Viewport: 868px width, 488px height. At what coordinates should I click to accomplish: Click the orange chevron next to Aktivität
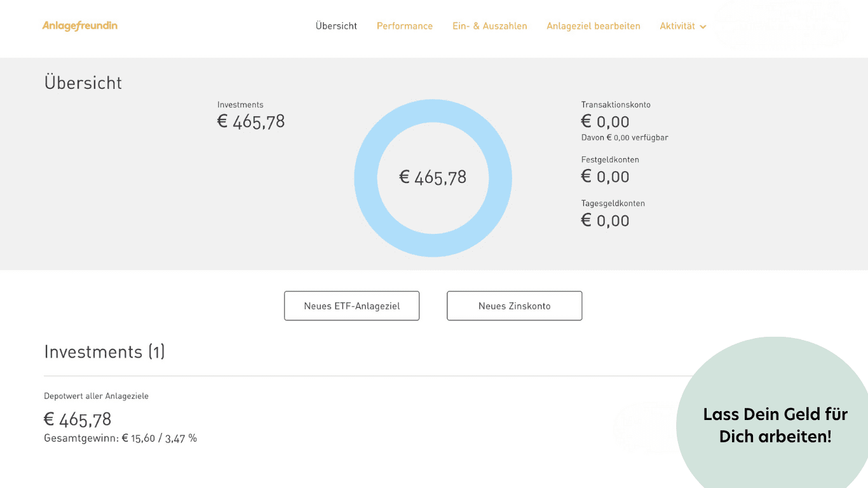tap(702, 27)
